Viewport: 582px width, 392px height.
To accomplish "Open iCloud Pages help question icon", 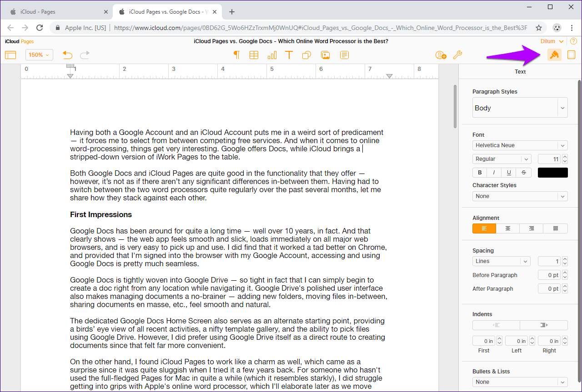I will [573, 41].
